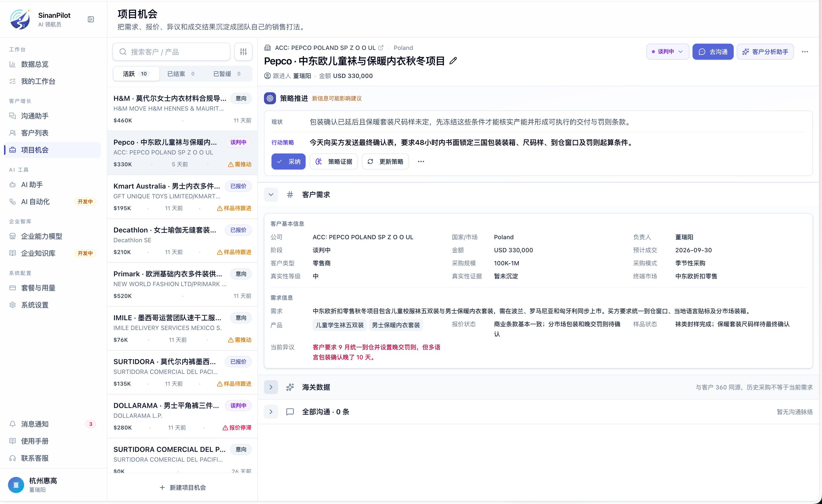Click the 意向 tag on Primark card
822x504 pixels.
pyautogui.click(x=241, y=274)
